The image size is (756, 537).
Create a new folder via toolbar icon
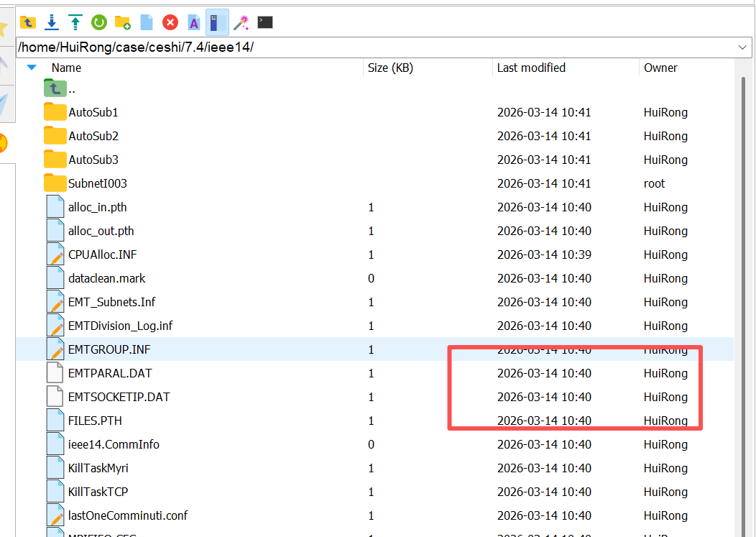click(123, 22)
